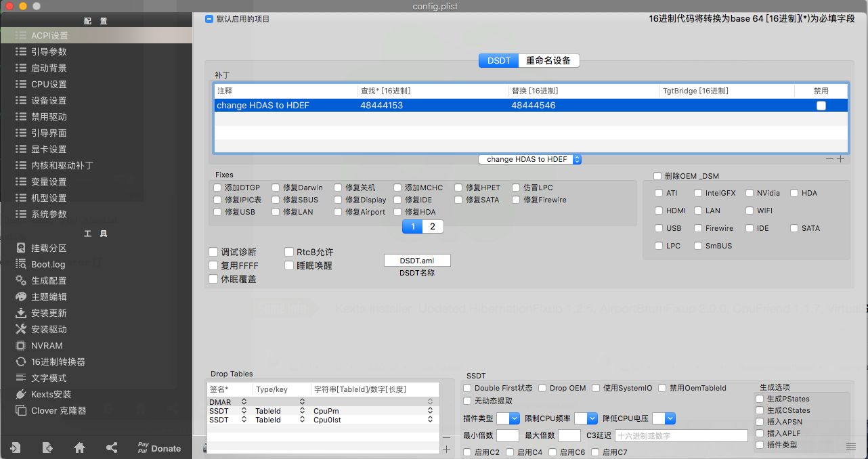Check the Drop OEM option
868x459 pixels.
coord(542,388)
